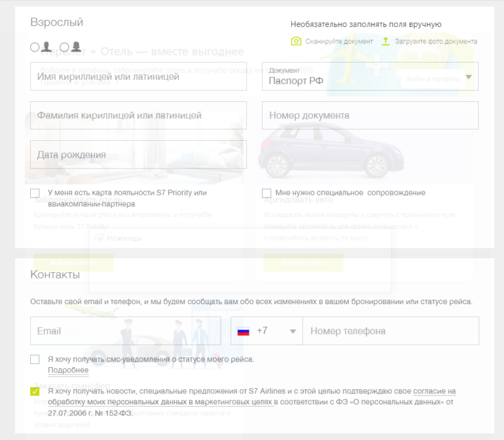Click the Дата рождения field
Image resolution: width=504 pixels, height=440 pixels.
(138, 155)
